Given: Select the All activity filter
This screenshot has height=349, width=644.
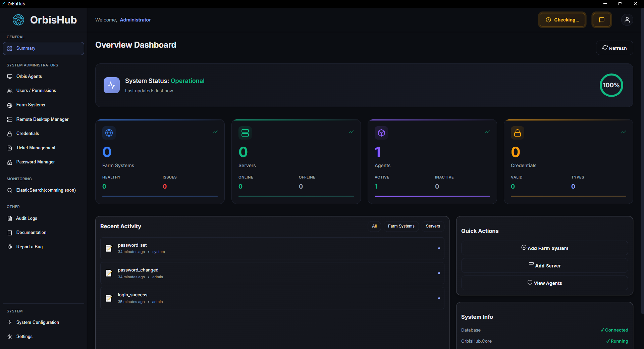Looking at the screenshot, I should [x=374, y=226].
